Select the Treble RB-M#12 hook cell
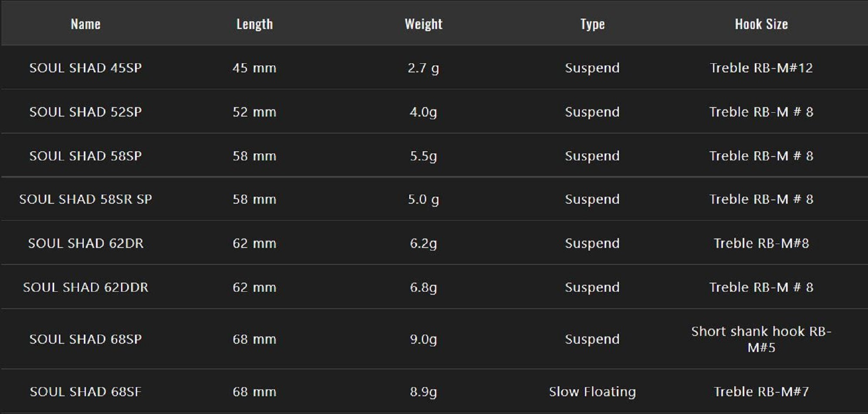The height and width of the screenshot is (414, 868). tap(761, 68)
